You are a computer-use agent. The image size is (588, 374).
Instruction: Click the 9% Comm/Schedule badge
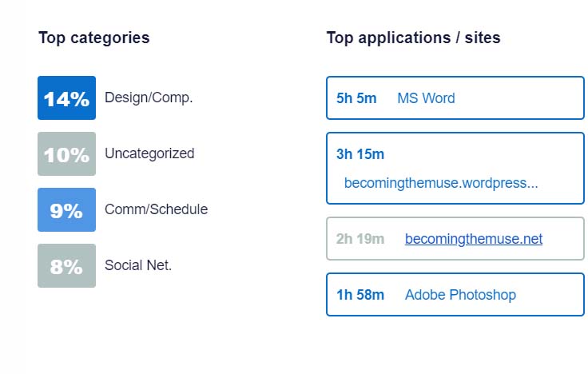pos(66,210)
